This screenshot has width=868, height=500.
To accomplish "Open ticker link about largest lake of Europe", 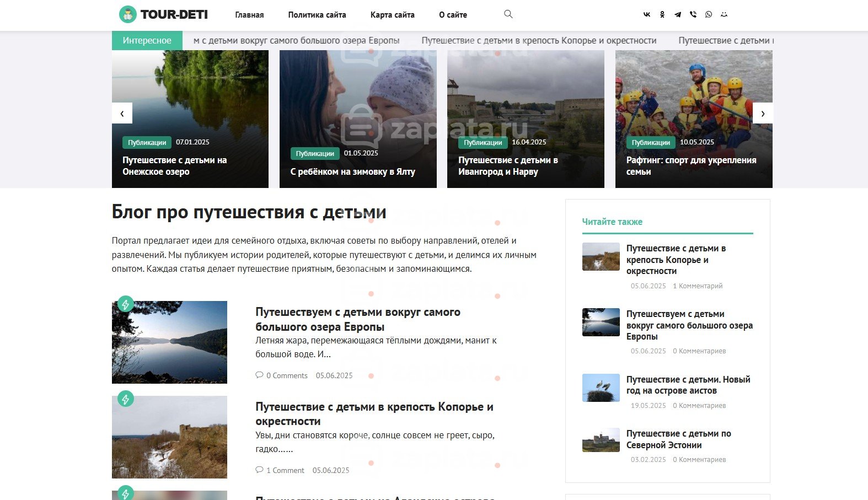I will [x=297, y=40].
